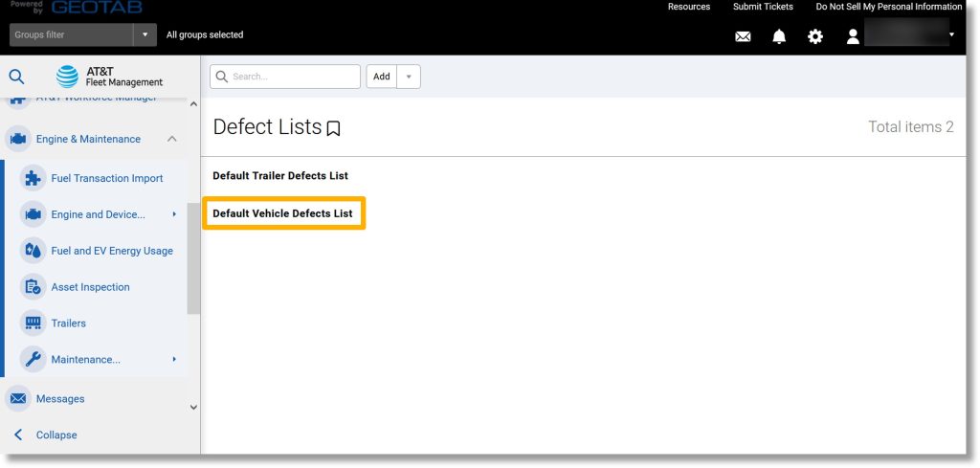The height and width of the screenshot is (468, 980).
Task: Click the Trailers icon
Action: 33,323
